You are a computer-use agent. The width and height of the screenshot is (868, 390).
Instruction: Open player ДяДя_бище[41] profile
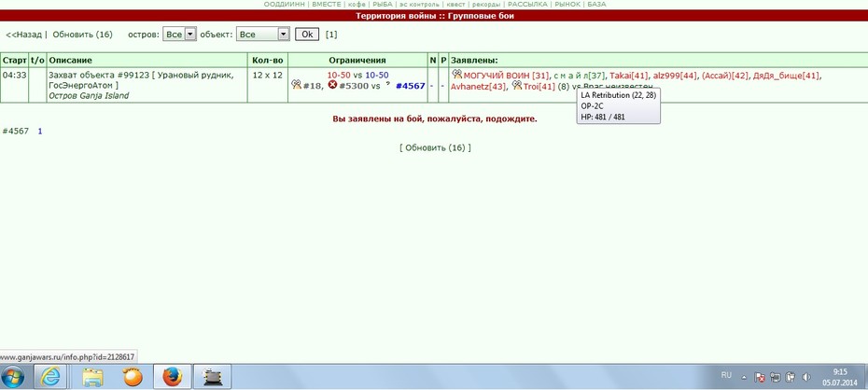[786, 76]
